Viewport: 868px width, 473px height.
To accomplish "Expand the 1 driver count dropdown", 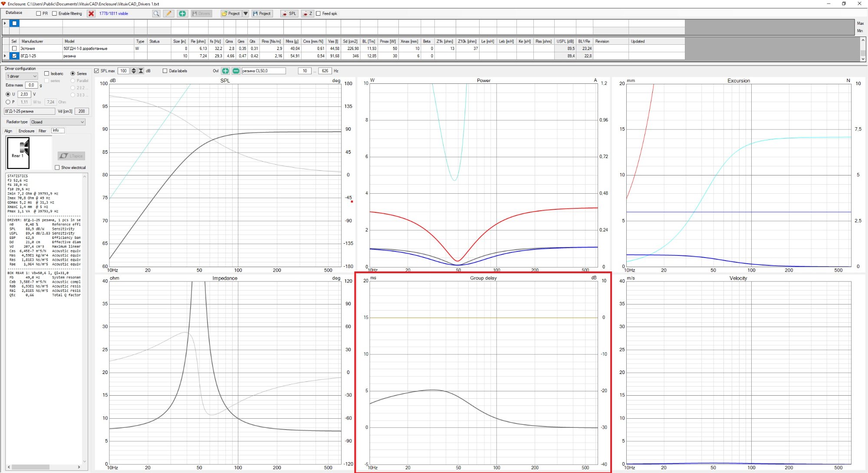I will 22,76.
